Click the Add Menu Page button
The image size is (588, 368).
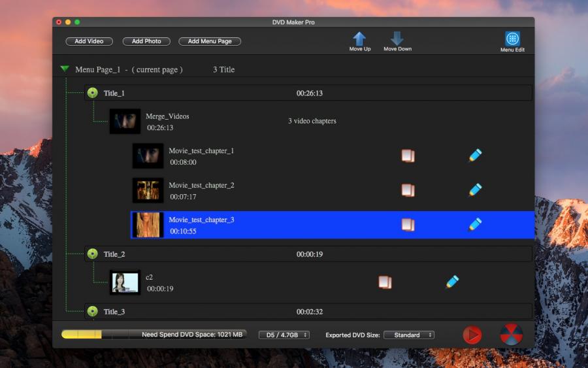[x=210, y=41]
